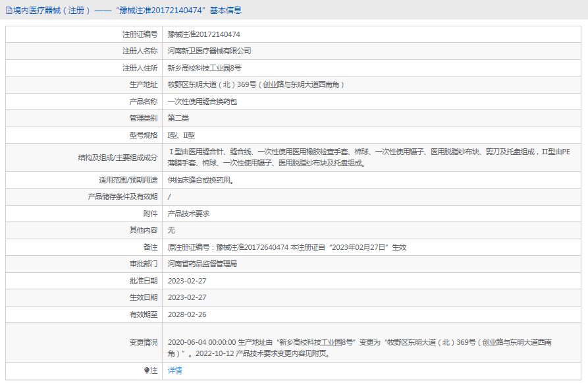Screen dimensions: 588x383
Task: Click the 备注 label
Action: pyautogui.click(x=150, y=247)
